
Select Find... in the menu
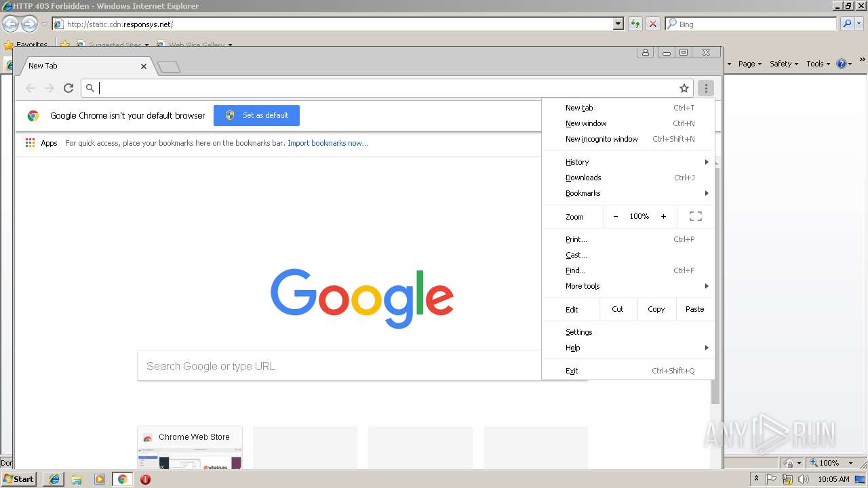[628, 270]
